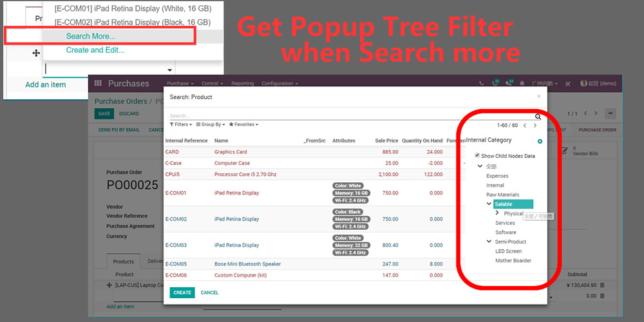The image size is (644, 322).
Task: Click the CREATE button in dialog
Action: coord(182,292)
